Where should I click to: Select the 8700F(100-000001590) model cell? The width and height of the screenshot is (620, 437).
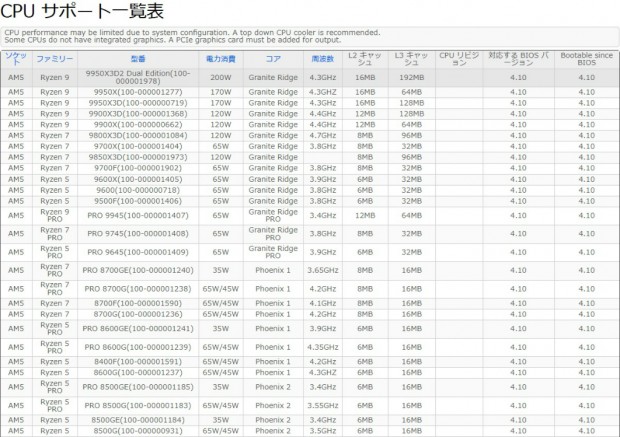pyautogui.click(x=138, y=303)
